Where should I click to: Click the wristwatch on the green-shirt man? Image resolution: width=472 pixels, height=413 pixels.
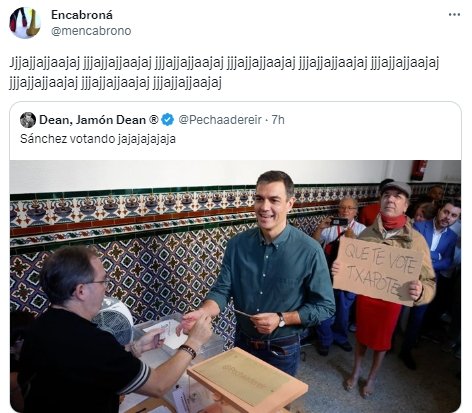pos(281,320)
